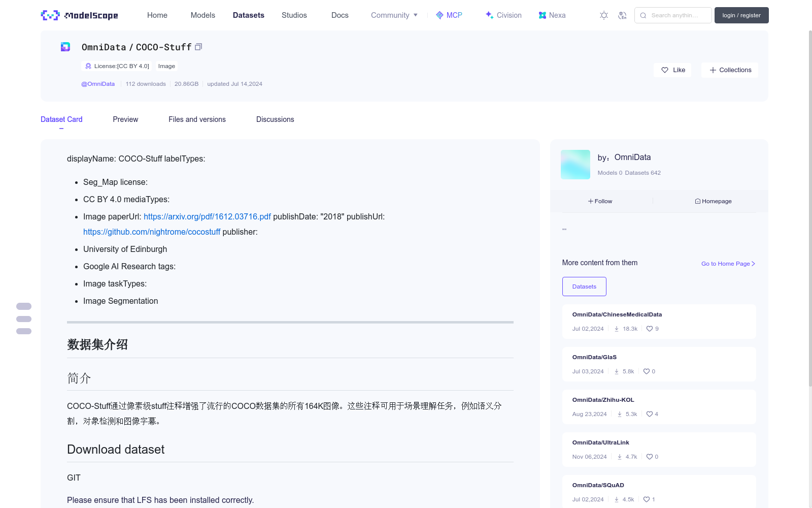This screenshot has height=508, width=812.
Task: Open the Models nav item
Action: tap(203, 15)
